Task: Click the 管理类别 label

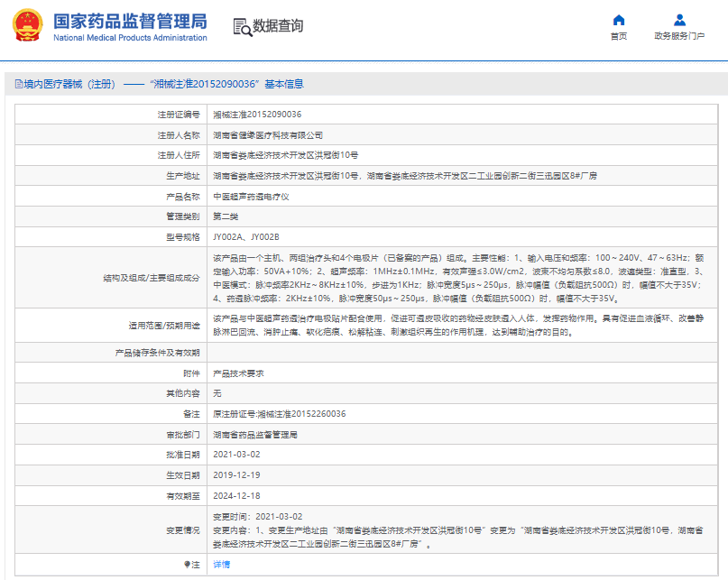Action: (183, 216)
